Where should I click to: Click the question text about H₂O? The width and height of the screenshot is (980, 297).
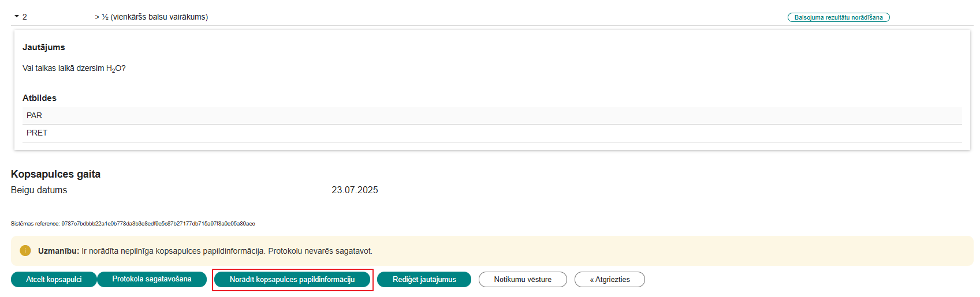click(74, 68)
